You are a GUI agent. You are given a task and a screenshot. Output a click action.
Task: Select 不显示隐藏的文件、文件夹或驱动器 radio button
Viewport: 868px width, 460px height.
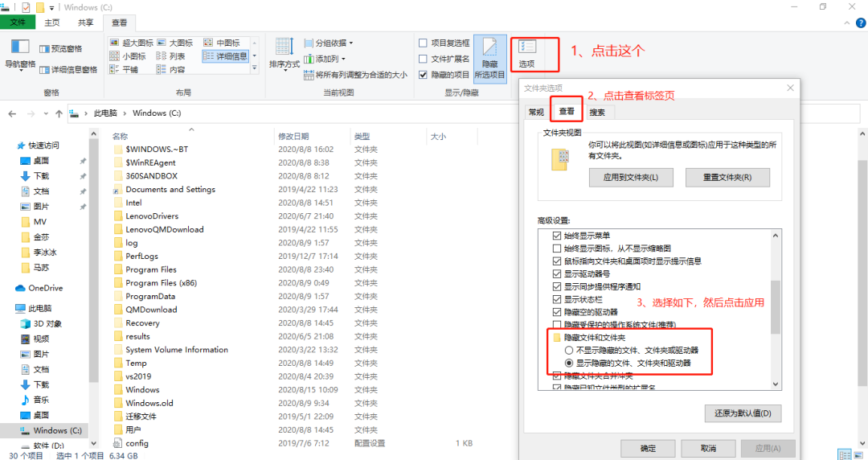tap(568, 351)
